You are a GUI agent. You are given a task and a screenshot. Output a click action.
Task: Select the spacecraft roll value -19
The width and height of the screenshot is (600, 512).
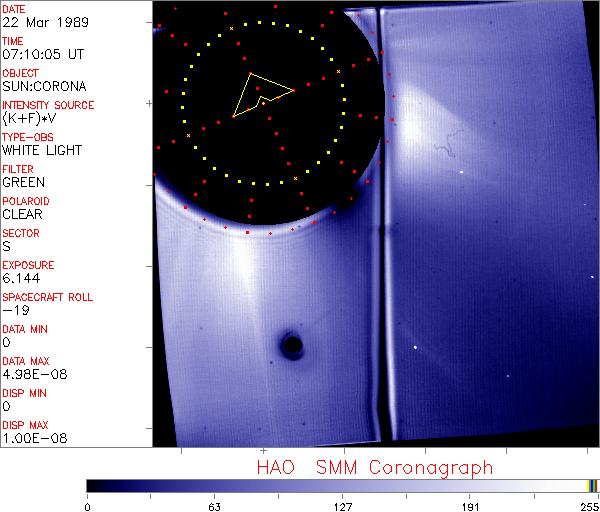[12, 310]
